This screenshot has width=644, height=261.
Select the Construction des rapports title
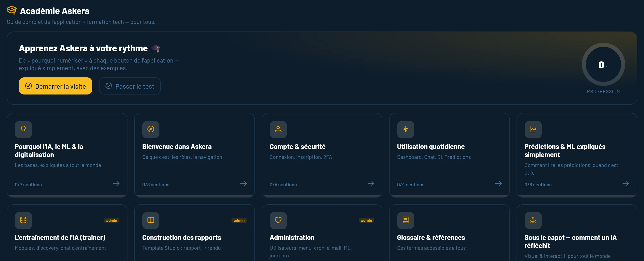(x=181, y=238)
